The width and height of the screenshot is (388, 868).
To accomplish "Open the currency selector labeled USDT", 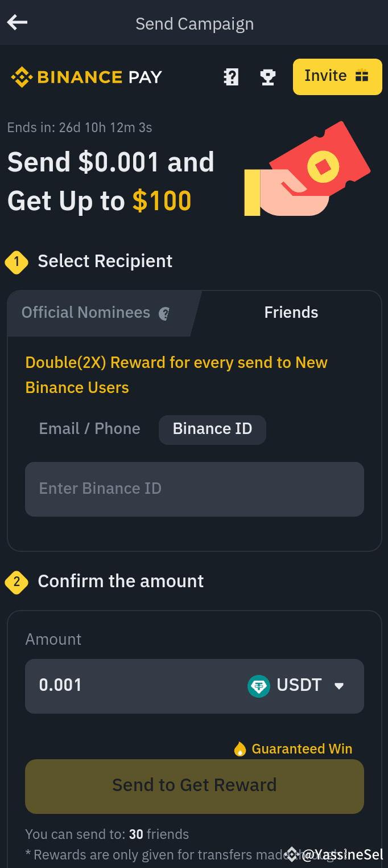I will [x=296, y=686].
